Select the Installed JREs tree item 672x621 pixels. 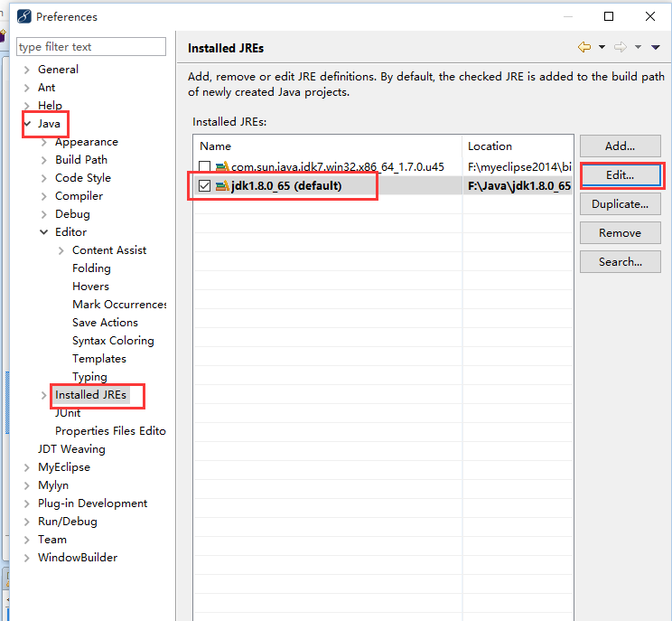(x=91, y=395)
